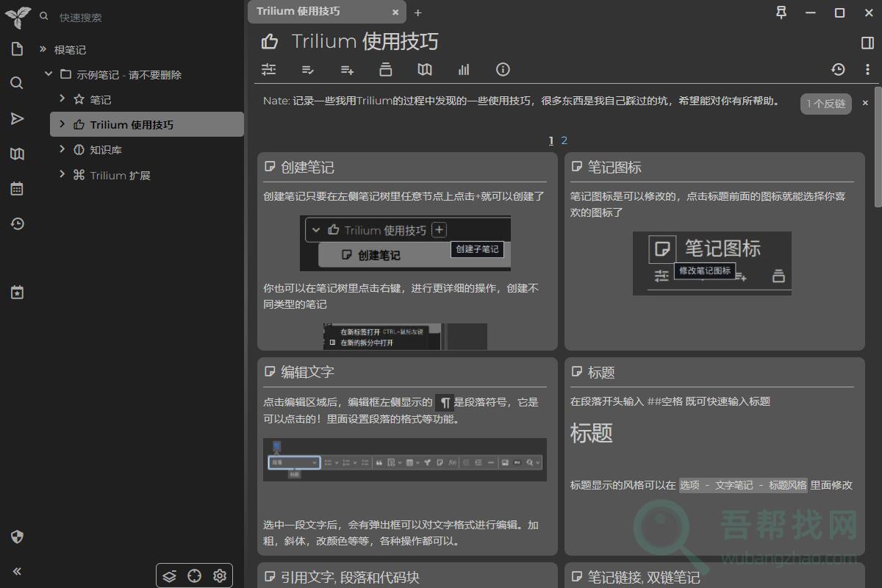Open the note info ribbon tab
This screenshot has height=588, width=882.
pyautogui.click(x=503, y=69)
